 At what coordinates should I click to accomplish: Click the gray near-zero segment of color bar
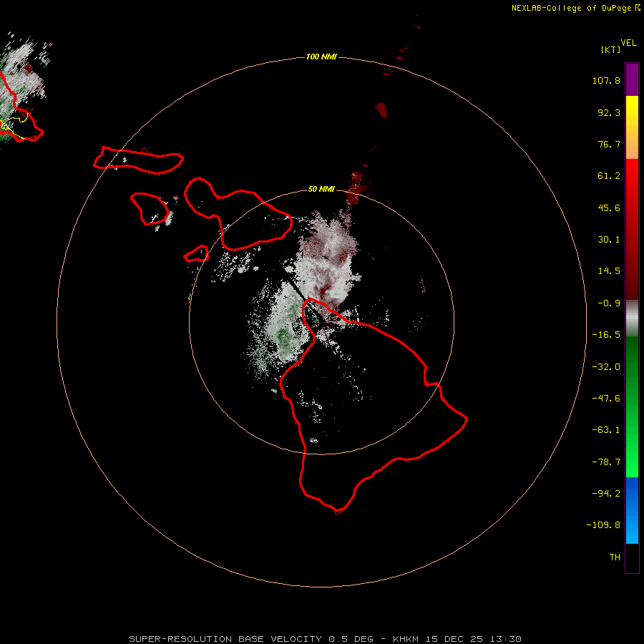[x=632, y=318]
